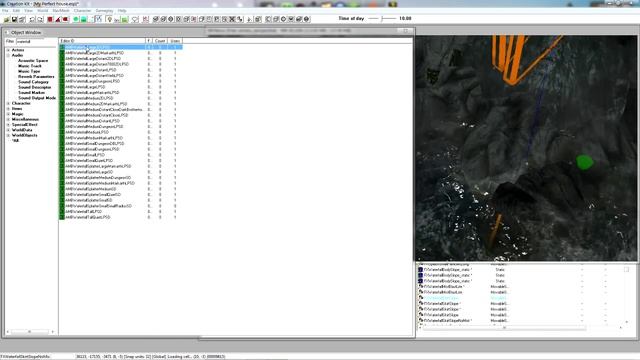Click the Undo arrow toolbar icon
Viewport: 640px width, 360px height.
click(x=32, y=19)
